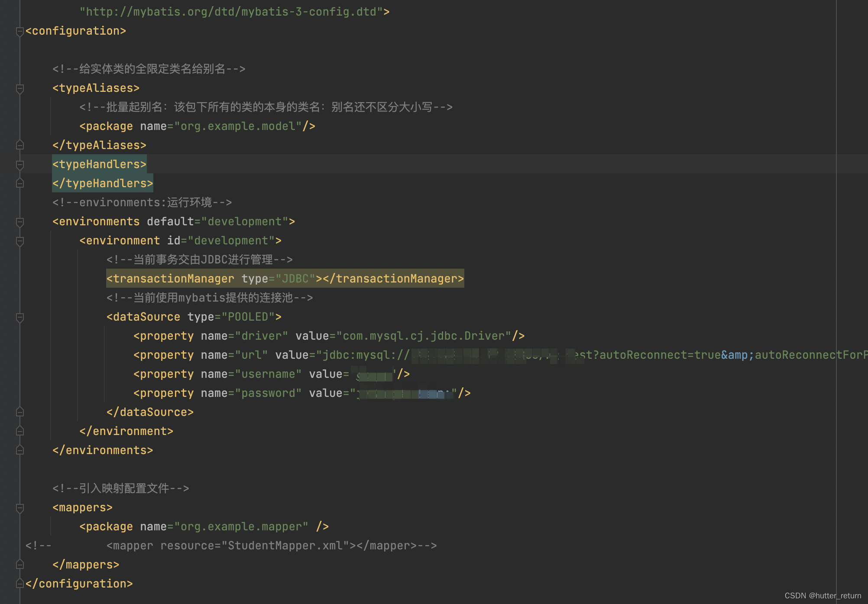The image size is (868, 604).
Task: Click the environments default="development" value
Action: coord(245,221)
